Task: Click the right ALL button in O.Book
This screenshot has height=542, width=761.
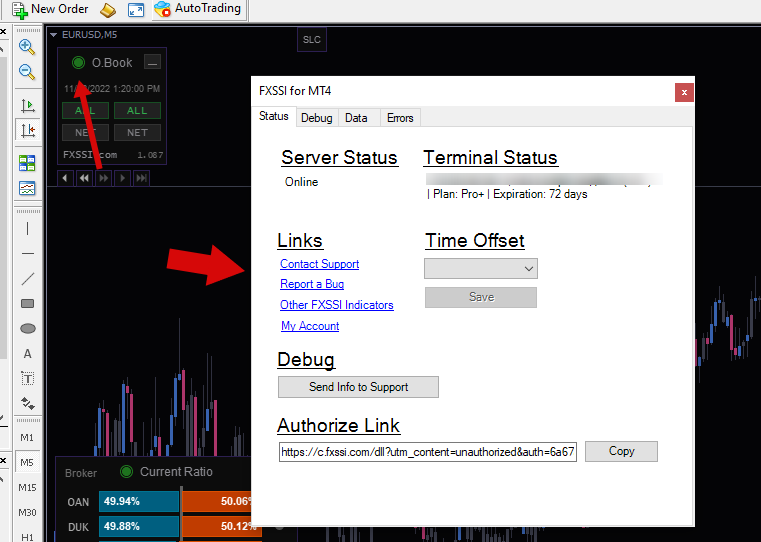Action: (x=137, y=111)
